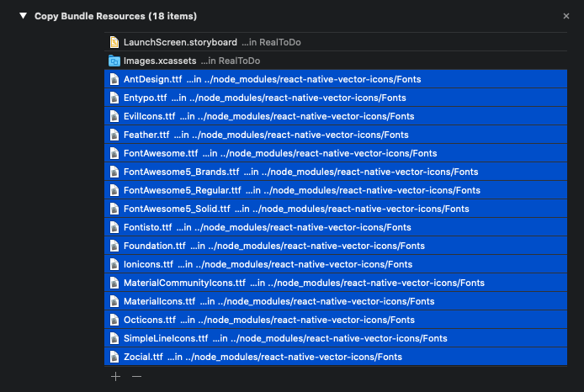Screen dimensions: 584x392
Task: Click the plus button to add a resource
Action: click(115, 376)
